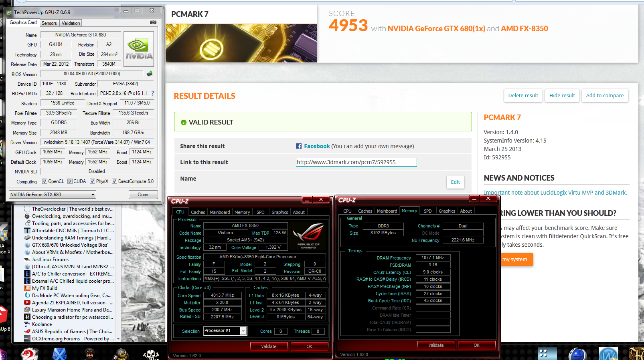The height and width of the screenshot is (360, 644).
Task: Click the YouTube favicon of Agenda 21 bookmark
Action: (x=27, y=303)
